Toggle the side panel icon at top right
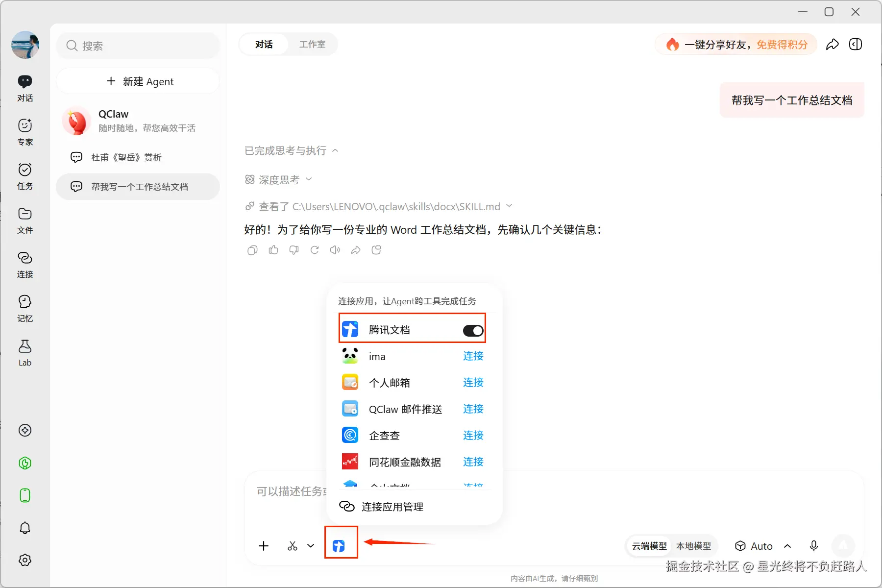The height and width of the screenshot is (588, 882). (856, 45)
